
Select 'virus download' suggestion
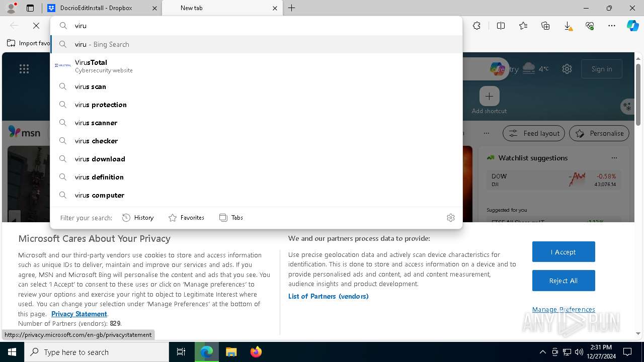pyautogui.click(x=256, y=159)
